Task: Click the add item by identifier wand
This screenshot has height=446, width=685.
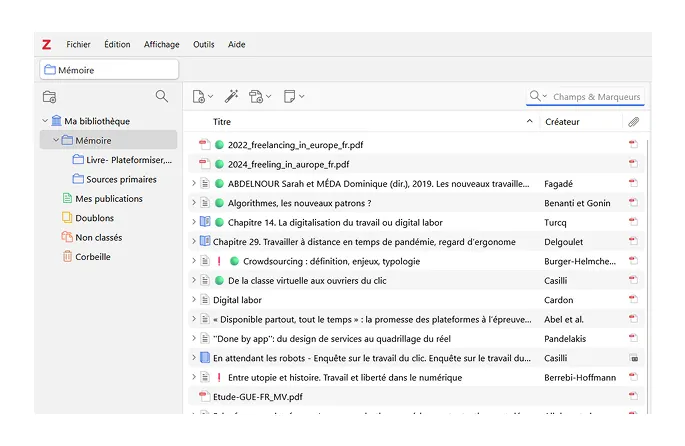Action: tap(231, 96)
